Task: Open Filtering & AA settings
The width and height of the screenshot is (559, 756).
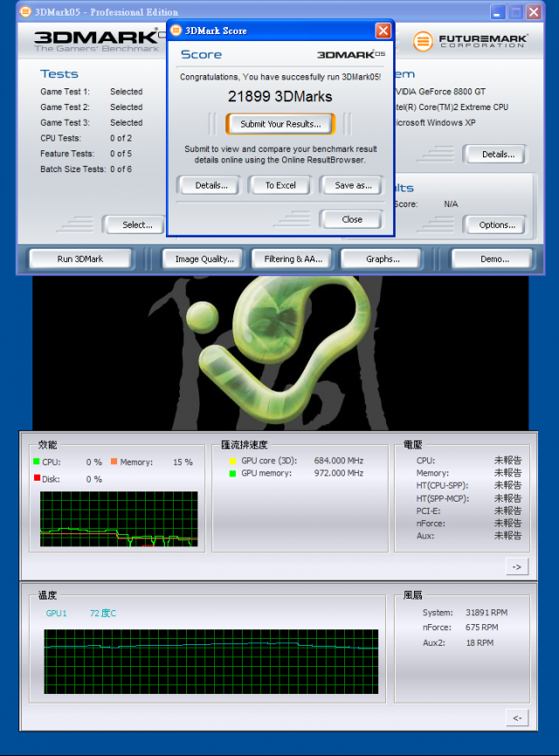Action: pos(293,259)
